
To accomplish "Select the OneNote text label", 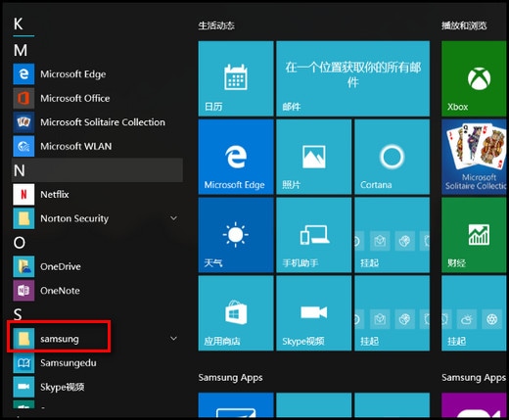I will pos(60,291).
